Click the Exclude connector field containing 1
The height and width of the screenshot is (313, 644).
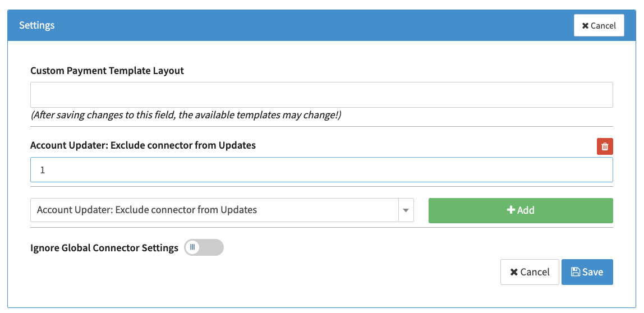pyautogui.click(x=321, y=170)
